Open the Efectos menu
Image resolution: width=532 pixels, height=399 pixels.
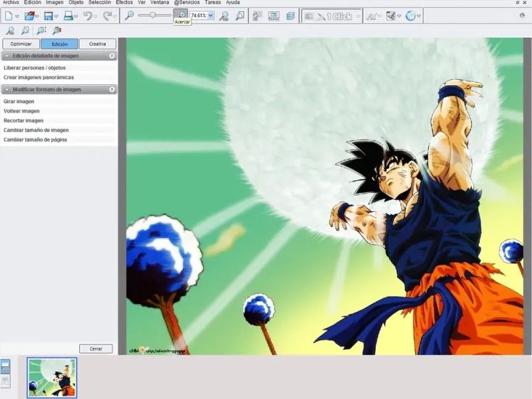pos(124,3)
